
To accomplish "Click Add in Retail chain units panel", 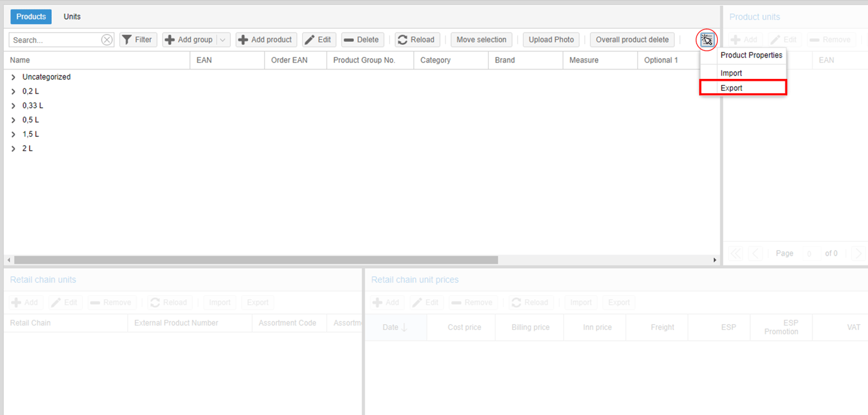I will [x=25, y=303].
